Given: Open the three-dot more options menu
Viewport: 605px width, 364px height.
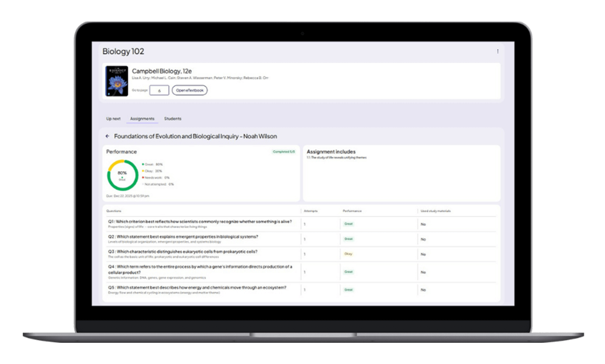Looking at the screenshot, I should (497, 51).
